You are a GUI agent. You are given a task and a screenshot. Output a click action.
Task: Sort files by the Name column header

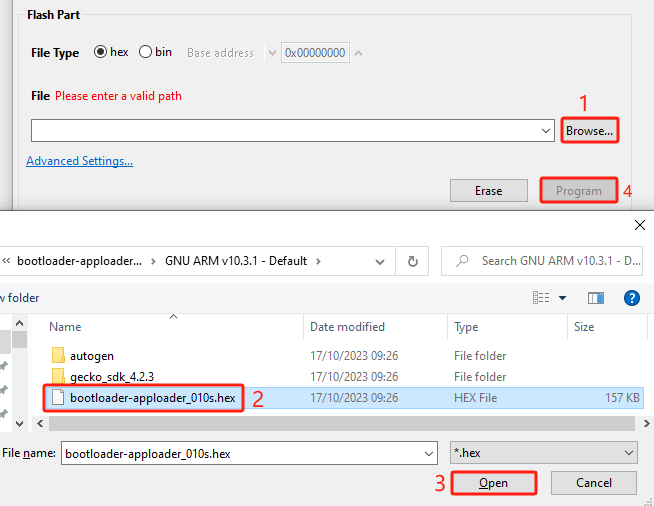[x=66, y=327]
